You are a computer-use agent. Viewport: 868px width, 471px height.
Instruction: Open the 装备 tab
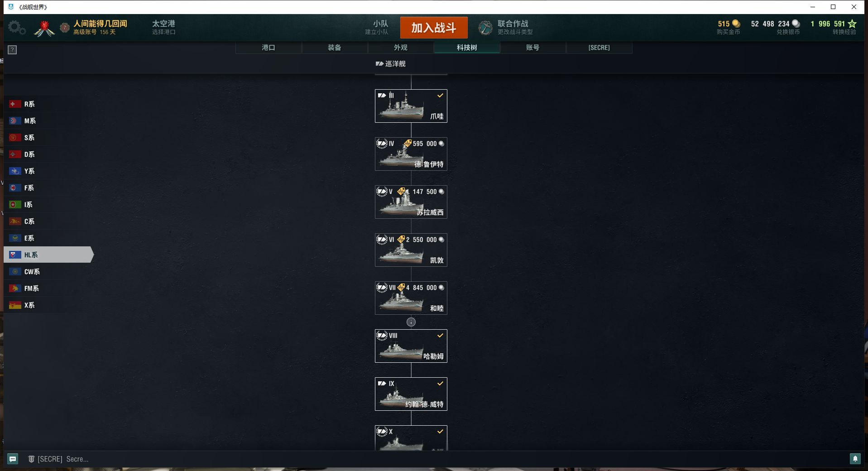click(335, 48)
